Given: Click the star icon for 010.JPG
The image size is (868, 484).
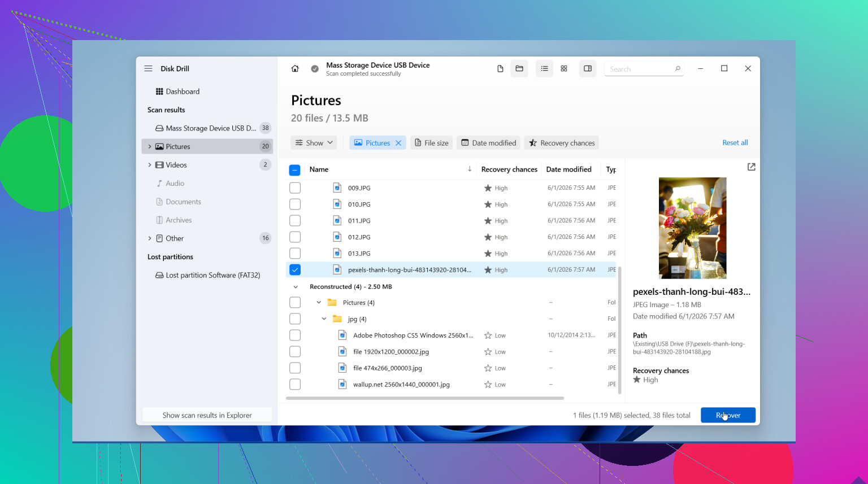Looking at the screenshot, I should [488, 204].
